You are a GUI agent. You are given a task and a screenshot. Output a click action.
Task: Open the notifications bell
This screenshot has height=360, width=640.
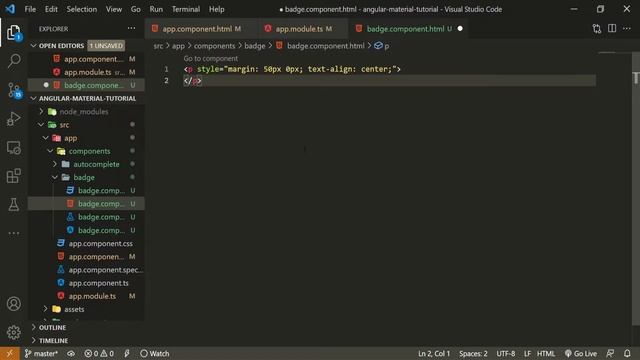click(627, 353)
